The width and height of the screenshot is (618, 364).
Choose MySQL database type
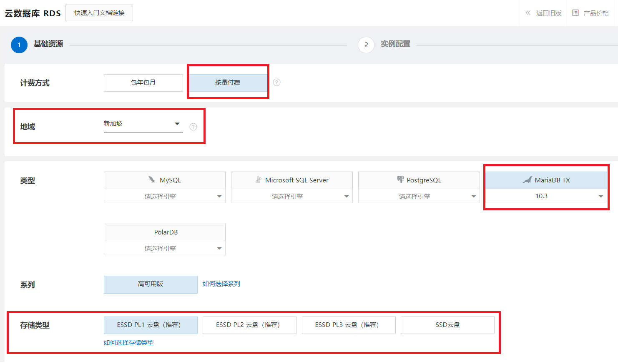pos(165,180)
